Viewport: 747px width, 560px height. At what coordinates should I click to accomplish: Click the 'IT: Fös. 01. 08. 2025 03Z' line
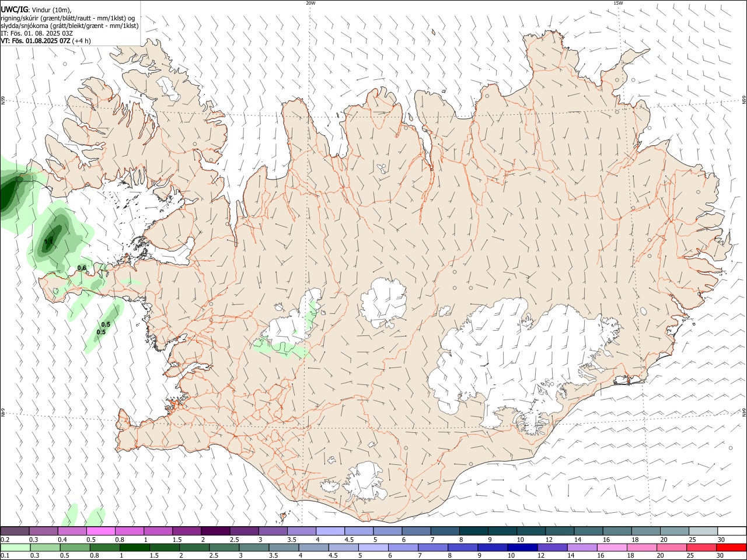(x=37, y=33)
